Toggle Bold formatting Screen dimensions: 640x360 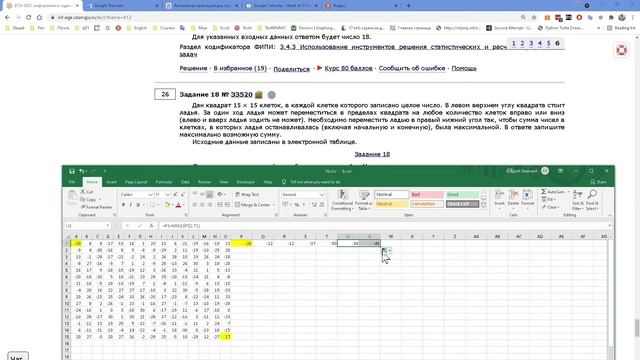(123, 205)
